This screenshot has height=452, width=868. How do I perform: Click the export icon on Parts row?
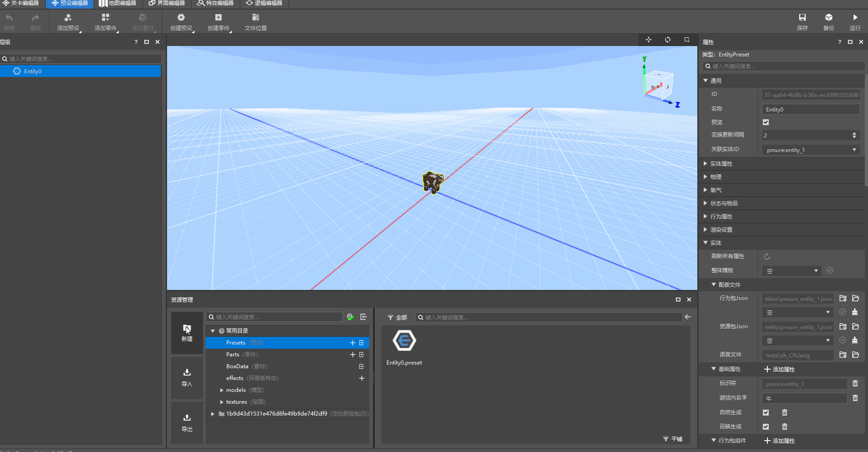(x=362, y=355)
